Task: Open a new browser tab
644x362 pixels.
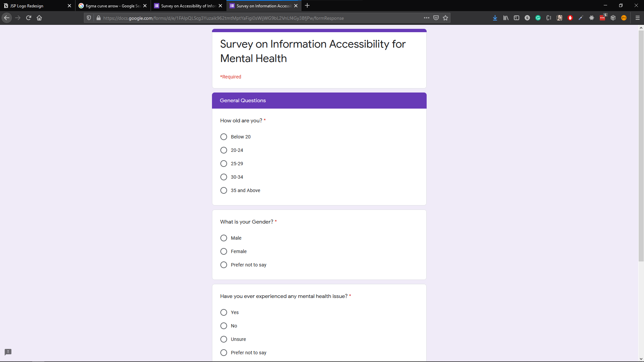Action: (307, 6)
